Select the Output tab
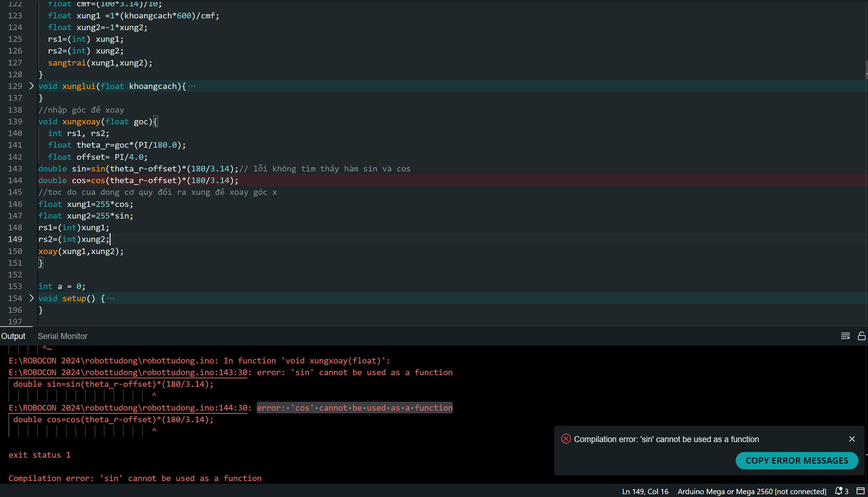 [13, 336]
